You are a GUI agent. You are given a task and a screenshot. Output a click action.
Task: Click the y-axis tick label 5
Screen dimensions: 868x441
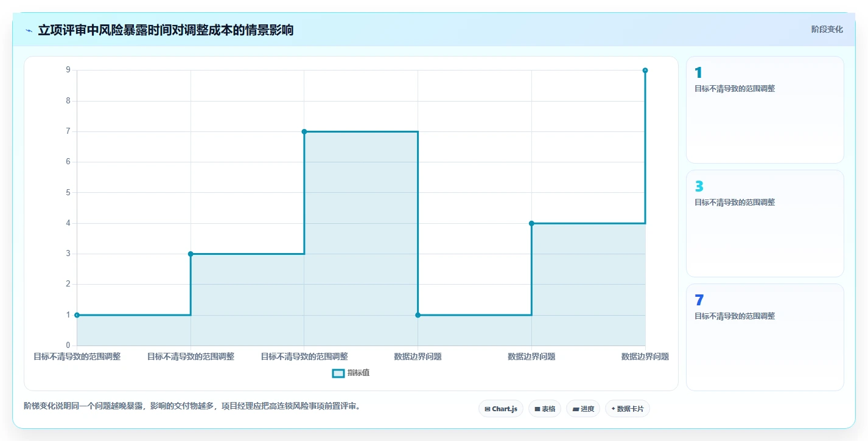click(x=68, y=192)
